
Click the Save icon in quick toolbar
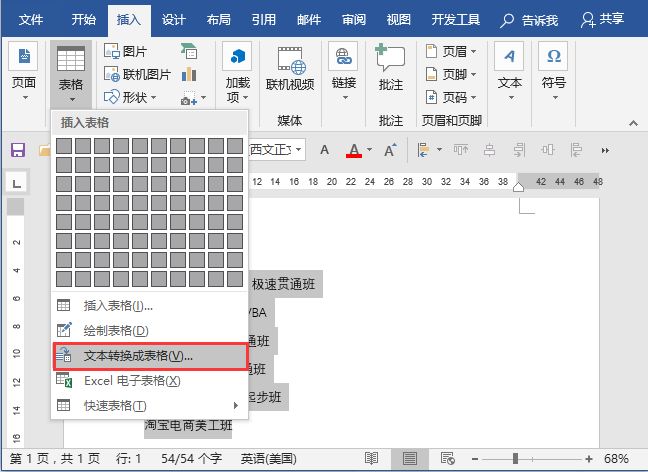point(17,150)
